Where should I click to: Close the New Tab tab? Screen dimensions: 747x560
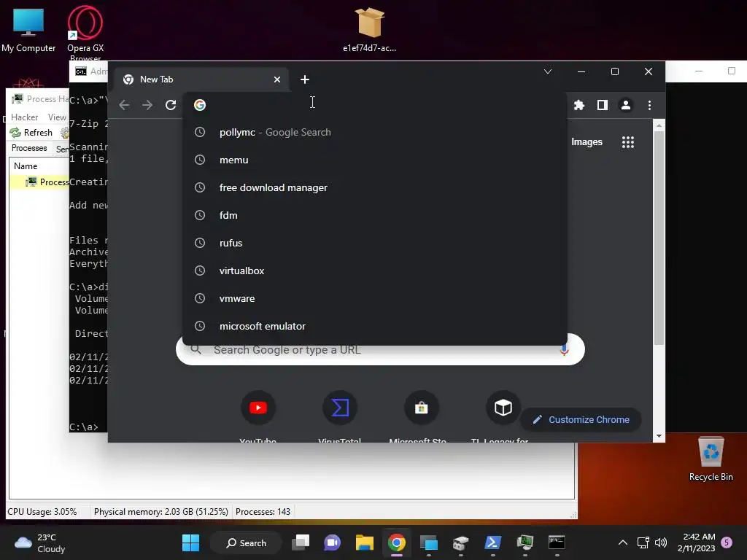[x=277, y=79]
